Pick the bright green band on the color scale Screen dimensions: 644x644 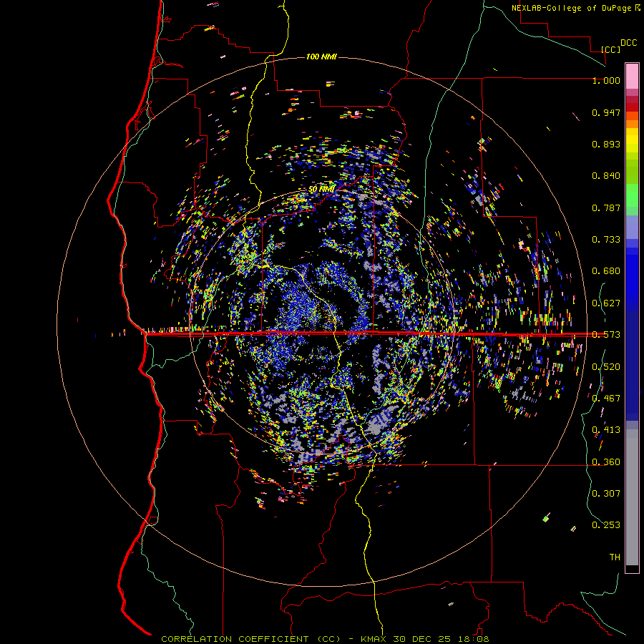coord(632,195)
